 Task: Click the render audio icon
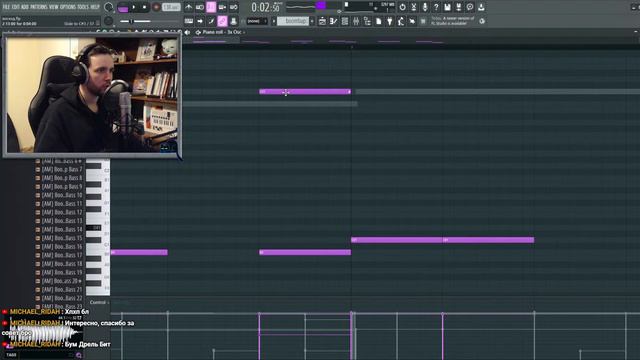click(459, 7)
